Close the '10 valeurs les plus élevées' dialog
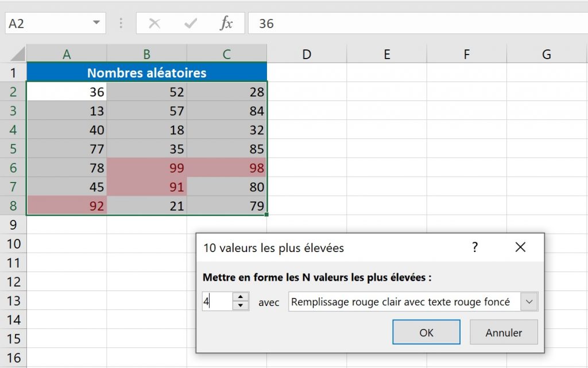This screenshot has height=368, width=588. tap(520, 247)
